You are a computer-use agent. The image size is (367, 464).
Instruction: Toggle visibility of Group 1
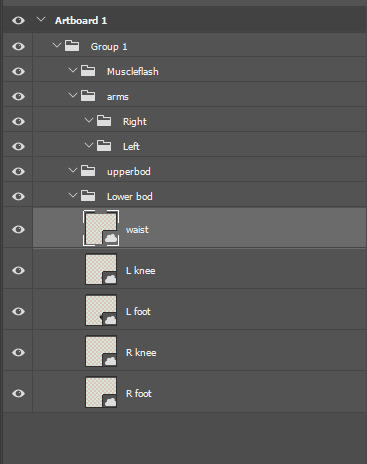18,46
